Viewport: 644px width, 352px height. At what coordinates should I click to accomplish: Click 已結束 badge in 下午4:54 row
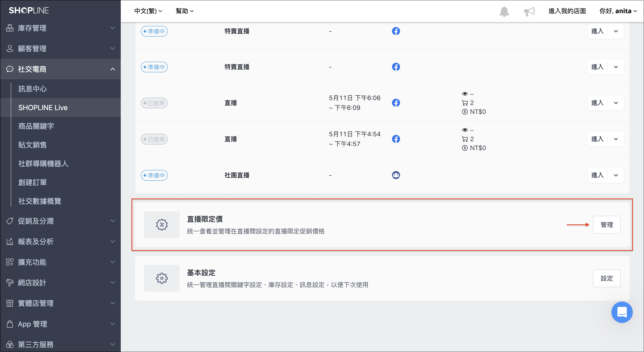click(x=154, y=139)
